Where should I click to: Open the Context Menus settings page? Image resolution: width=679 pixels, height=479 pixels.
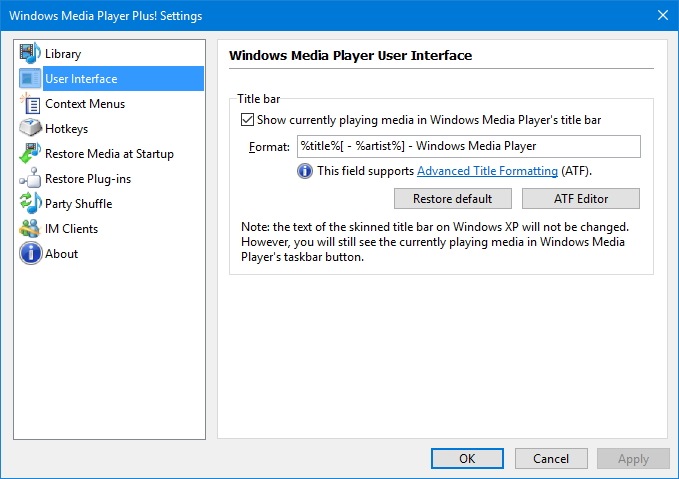[85, 104]
